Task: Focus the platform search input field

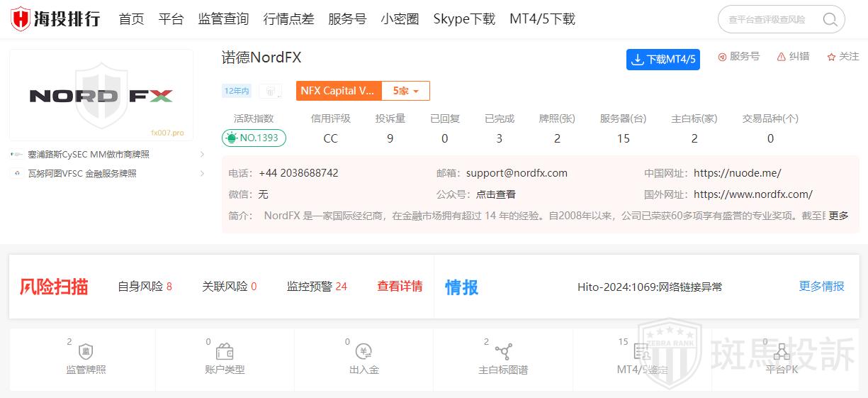Action: pyautogui.click(x=769, y=20)
